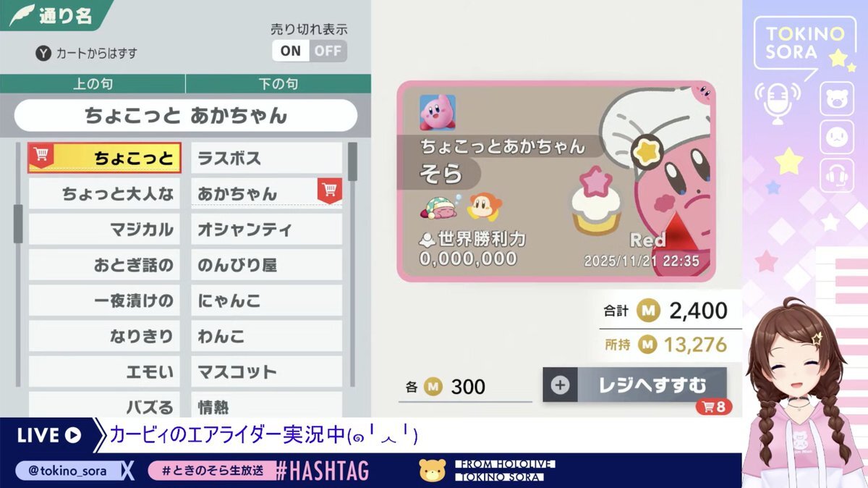
Task: Click the cart badge showing 8 items
Action: click(x=714, y=406)
